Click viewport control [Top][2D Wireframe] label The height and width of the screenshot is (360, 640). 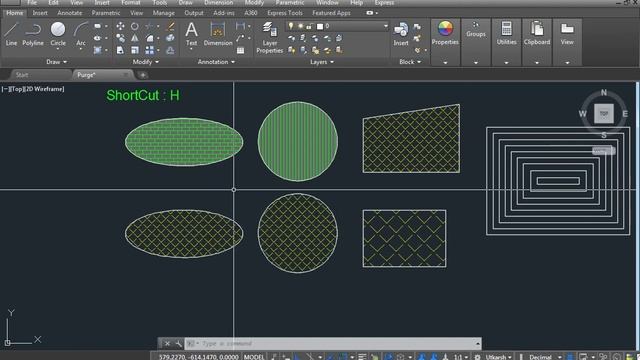coord(33,89)
